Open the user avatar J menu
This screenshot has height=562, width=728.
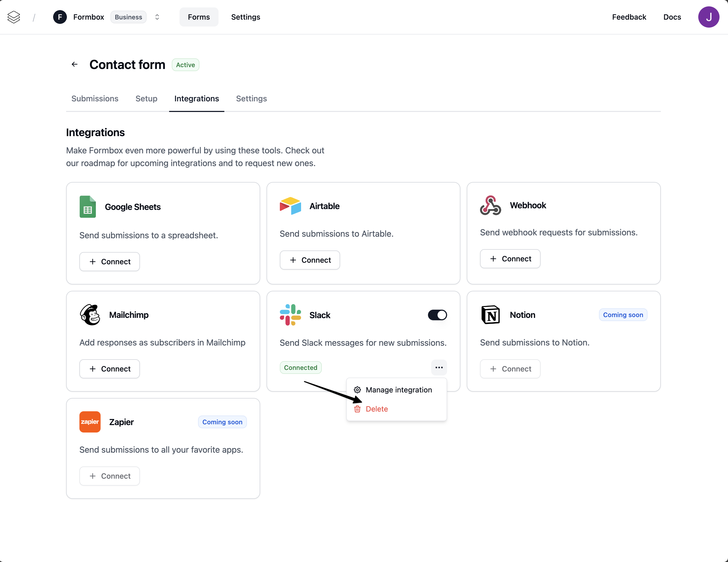pos(708,17)
